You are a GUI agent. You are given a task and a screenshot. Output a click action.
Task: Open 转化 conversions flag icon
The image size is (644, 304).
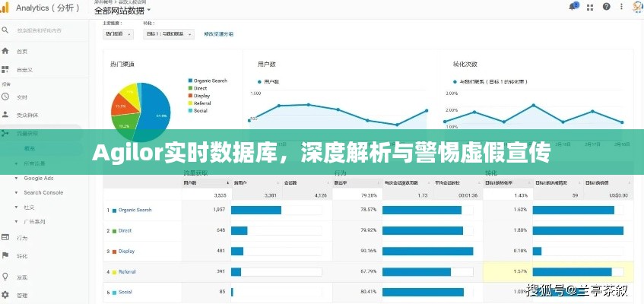[5, 255]
